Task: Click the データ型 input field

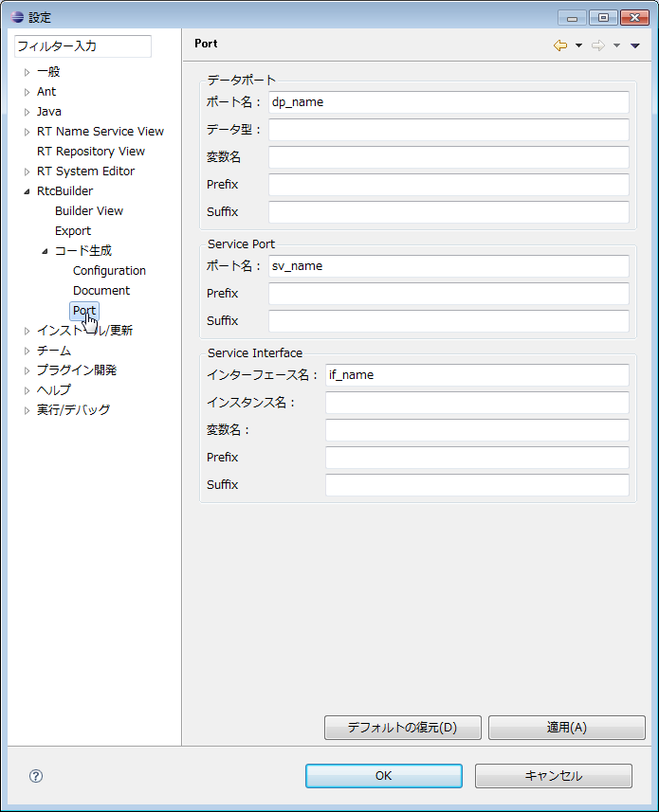Action: point(448,130)
